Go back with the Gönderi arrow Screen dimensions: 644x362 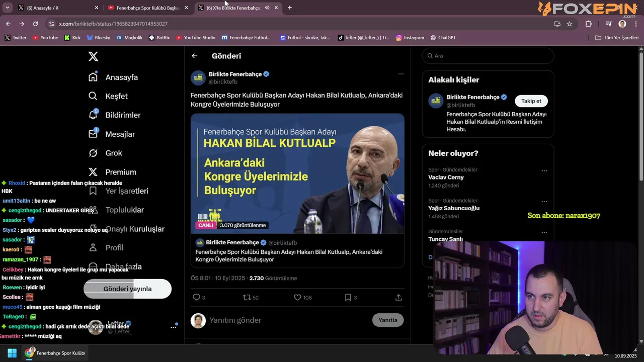click(x=195, y=56)
